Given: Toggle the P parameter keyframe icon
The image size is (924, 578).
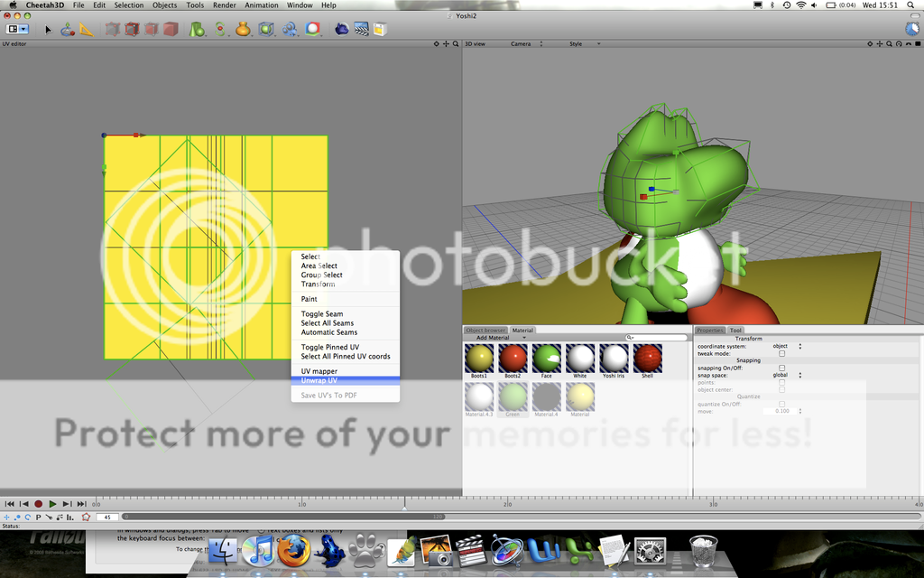Looking at the screenshot, I should coord(38,517).
